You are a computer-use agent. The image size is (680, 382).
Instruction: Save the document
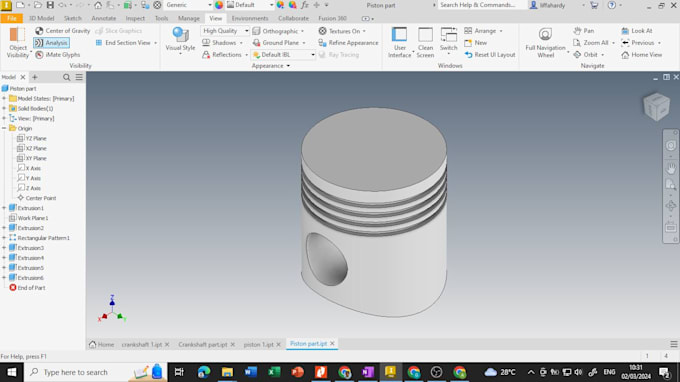coord(50,5)
